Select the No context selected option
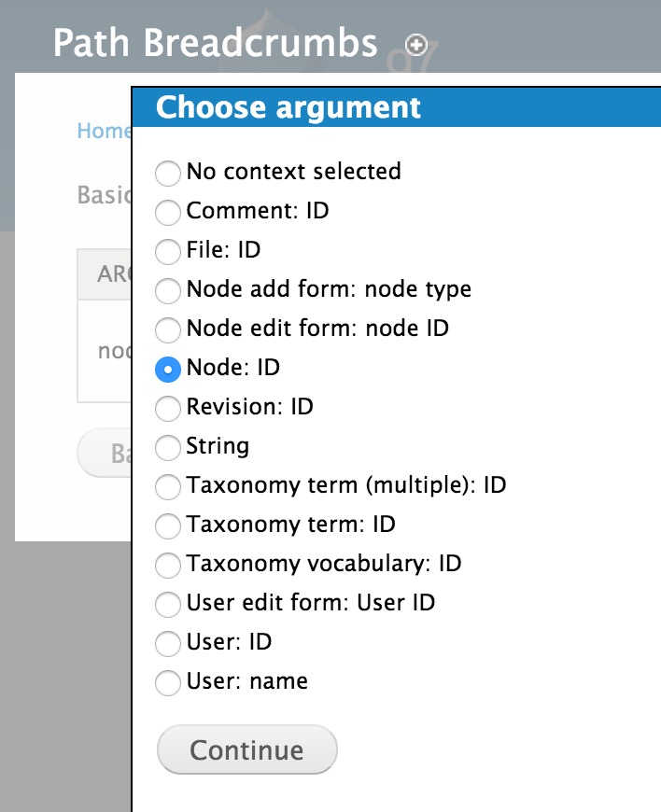The width and height of the screenshot is (661, 812). coord(168,174)
